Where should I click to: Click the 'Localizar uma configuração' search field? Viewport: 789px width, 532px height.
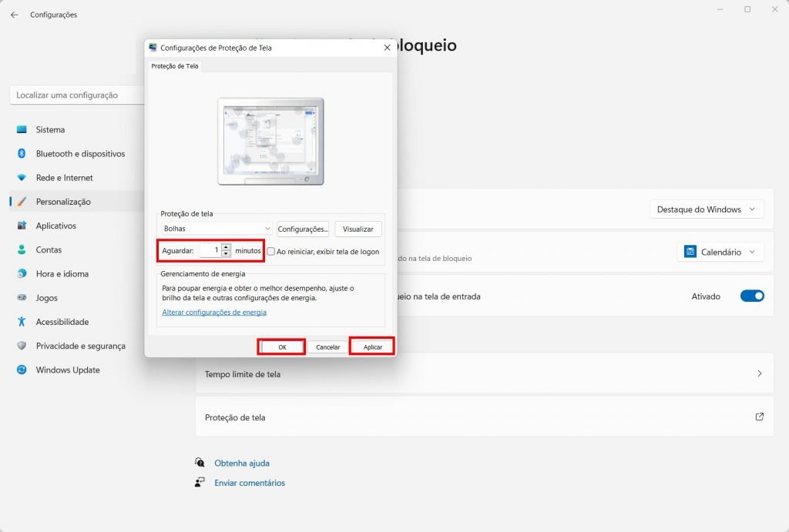77,95
